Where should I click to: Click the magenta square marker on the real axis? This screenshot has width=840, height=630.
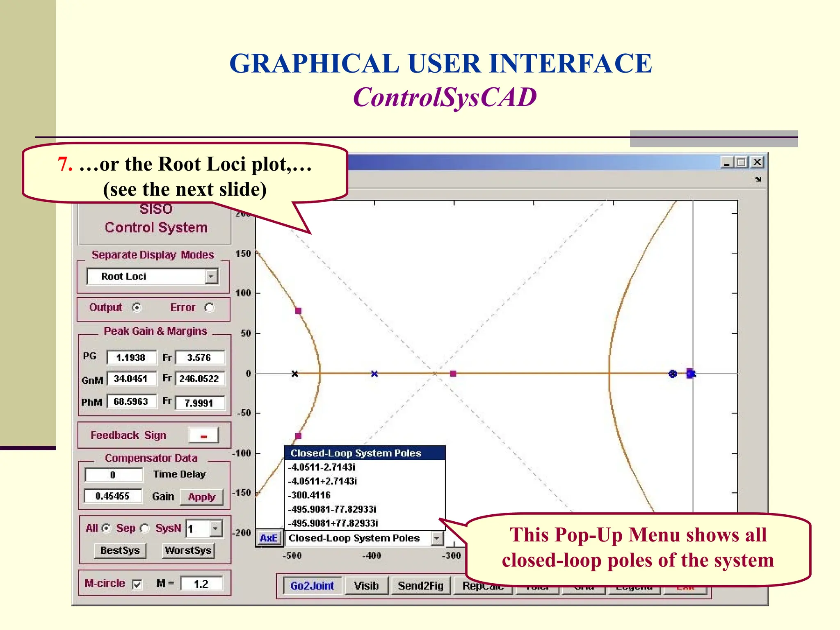(x=453, y=374)
